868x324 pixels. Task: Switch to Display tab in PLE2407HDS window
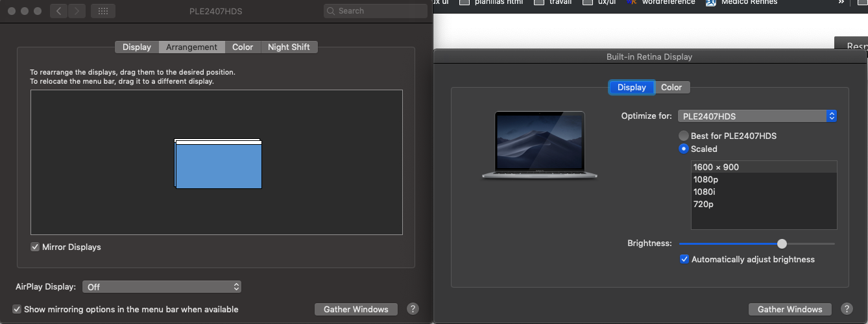click(x=136, y=47)
